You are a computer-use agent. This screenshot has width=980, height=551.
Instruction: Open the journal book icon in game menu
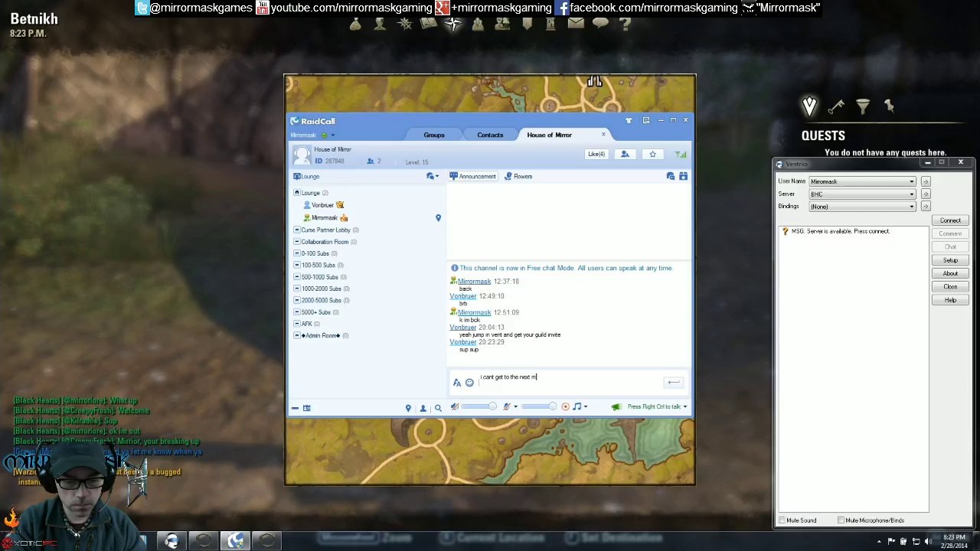[429, 24]
